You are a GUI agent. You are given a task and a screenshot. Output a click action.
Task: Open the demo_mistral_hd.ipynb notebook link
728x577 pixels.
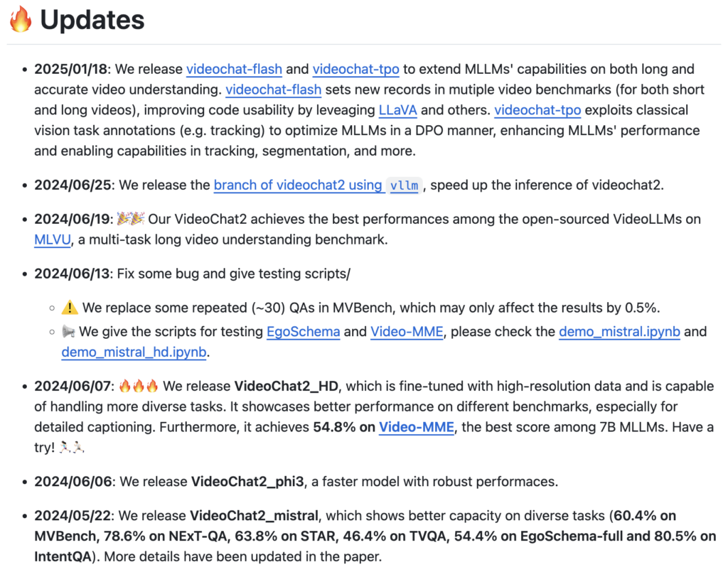click(x=134, y=352)
